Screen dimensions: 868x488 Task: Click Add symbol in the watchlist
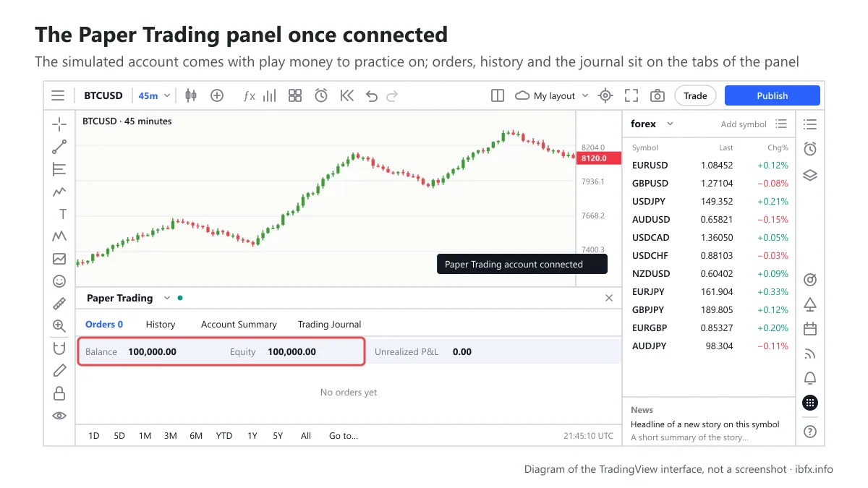tap(744, 124)
